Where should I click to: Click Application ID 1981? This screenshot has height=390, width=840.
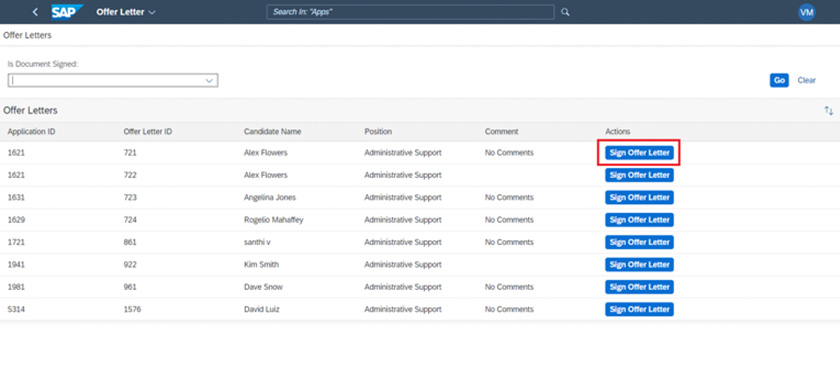coord(16,287)
